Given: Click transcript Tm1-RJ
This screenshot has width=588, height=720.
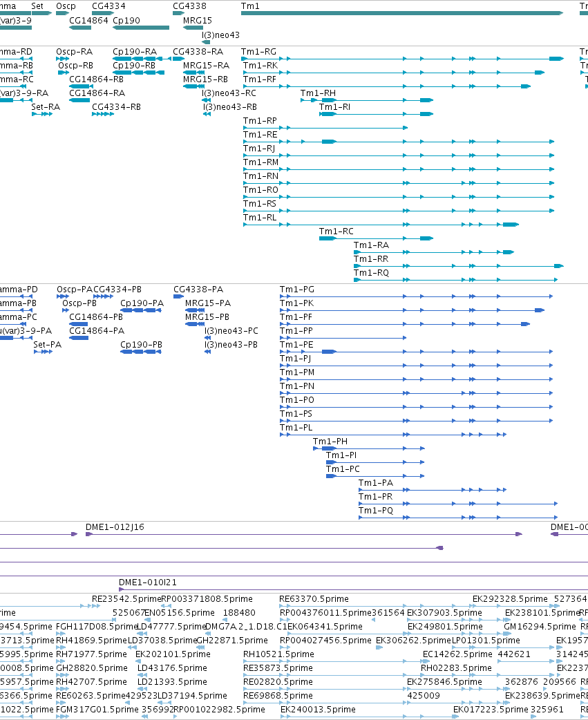Looking at the screenshot, I should click(259, 149).
